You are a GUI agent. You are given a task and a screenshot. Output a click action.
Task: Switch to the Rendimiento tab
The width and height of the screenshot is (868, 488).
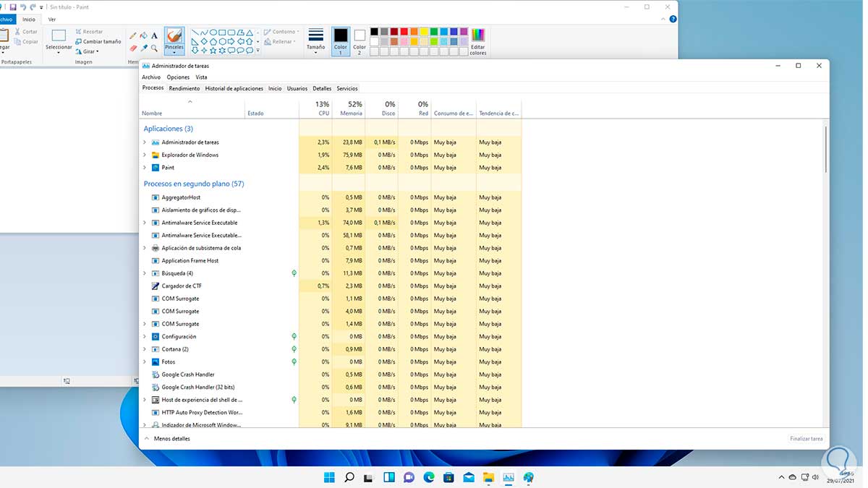184,88
